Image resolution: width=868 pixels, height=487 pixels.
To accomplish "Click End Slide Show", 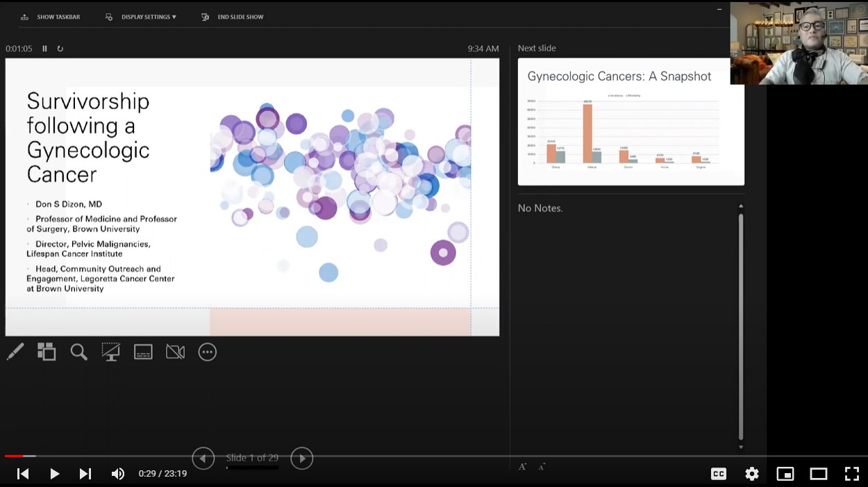I will (x=233, y=17).
